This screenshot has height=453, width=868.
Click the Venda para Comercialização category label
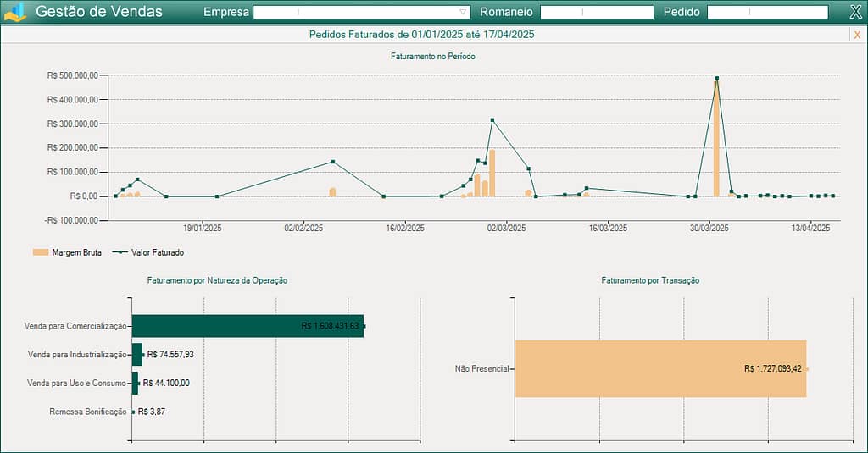75,326
